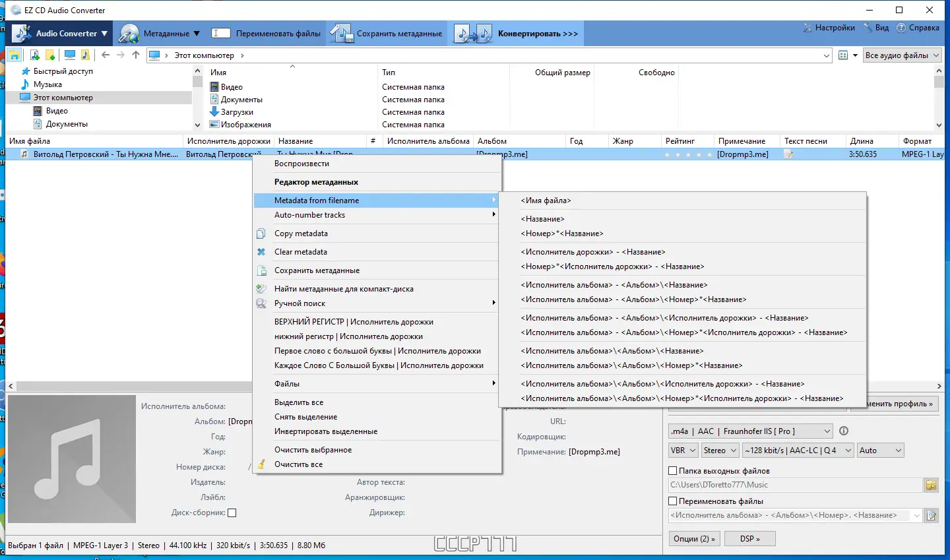Go up one folder level
The height and width of the screenshot is (560, 950).
coord(136,55)
